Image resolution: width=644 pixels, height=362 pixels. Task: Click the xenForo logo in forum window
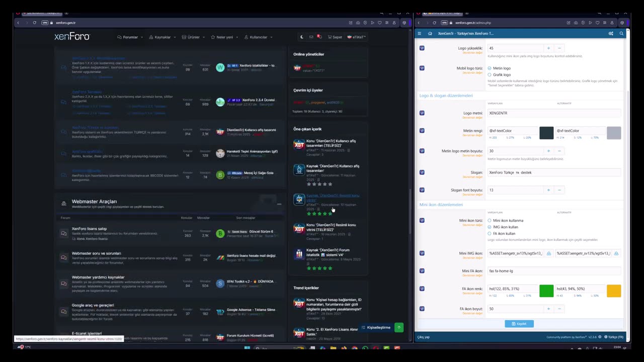(72, 37)
